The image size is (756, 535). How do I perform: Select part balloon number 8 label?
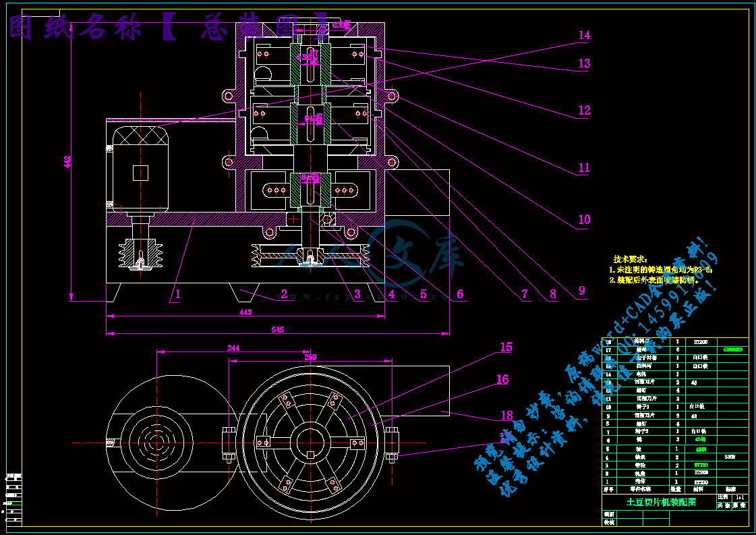point(553,293)
